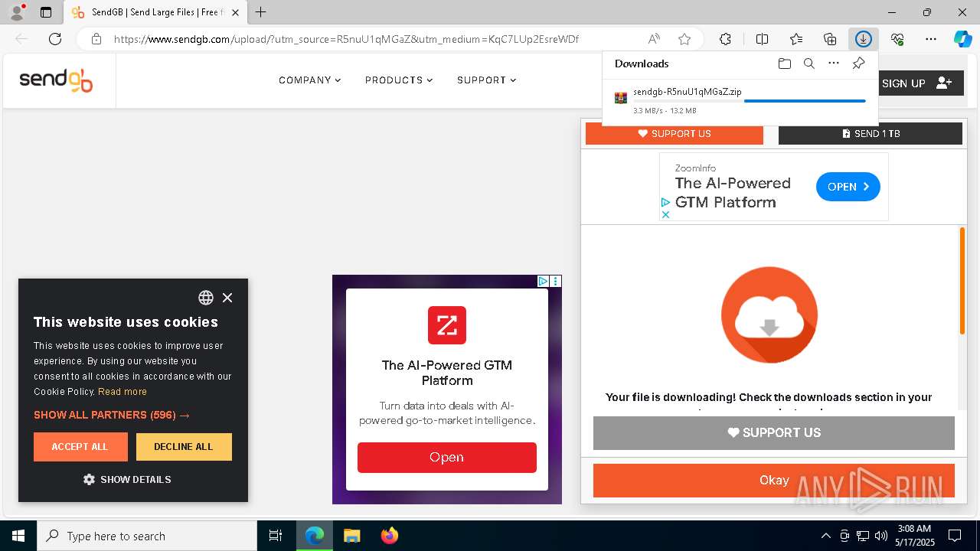This screenshot has width=980, height=551.
Task: Click the AdChoices icon on square ad
Action: click(543, 282)
